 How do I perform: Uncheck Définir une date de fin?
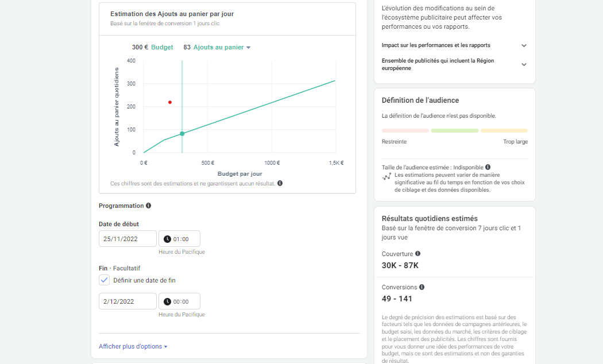coord(104,280)
